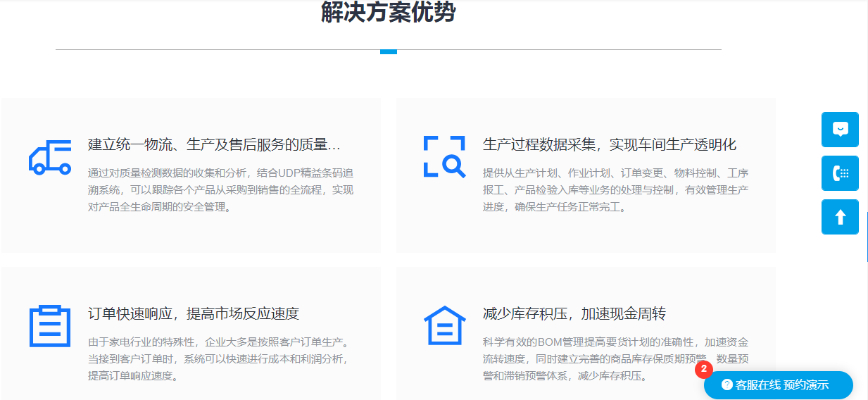The width and height of the screenshot is (868, 400).
Task: Select heading 减少库存积压，加速现金周转
Action: [574, 313]
